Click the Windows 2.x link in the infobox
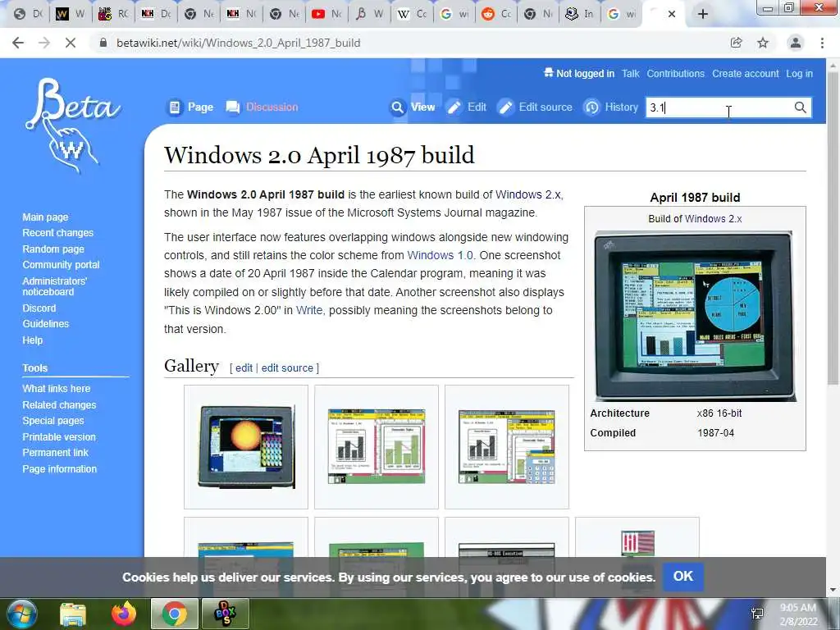Image resolution: width=840 pixels, height=630 pixels. point(714,218)
